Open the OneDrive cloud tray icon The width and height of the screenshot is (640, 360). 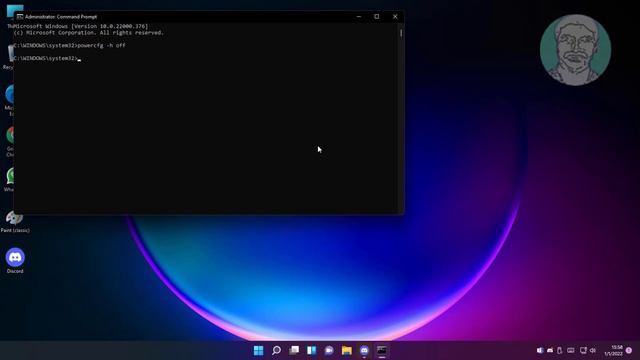tap(550, 350)
